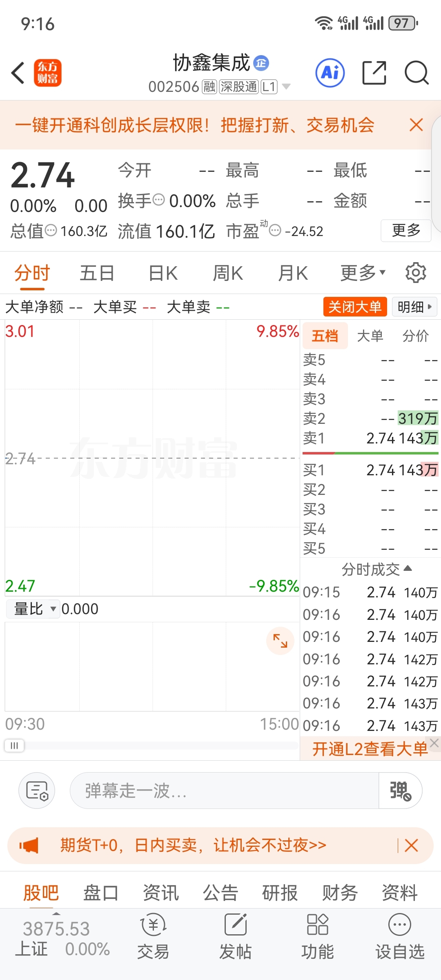The image size is (441, 980).
Task: Go back with the left arrow
Action: pyautogui.click(x=18, y=73)
